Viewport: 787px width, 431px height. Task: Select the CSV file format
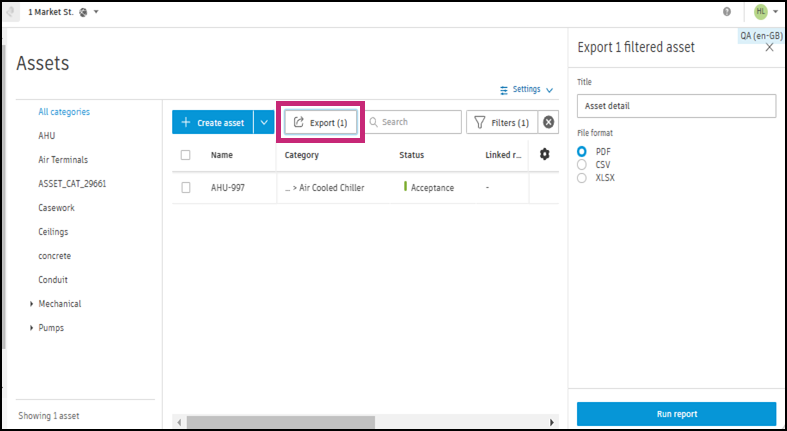pos(582,165)
